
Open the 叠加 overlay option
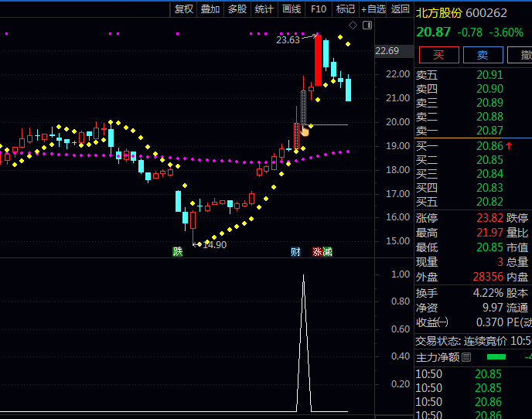(x=210, y=9)
